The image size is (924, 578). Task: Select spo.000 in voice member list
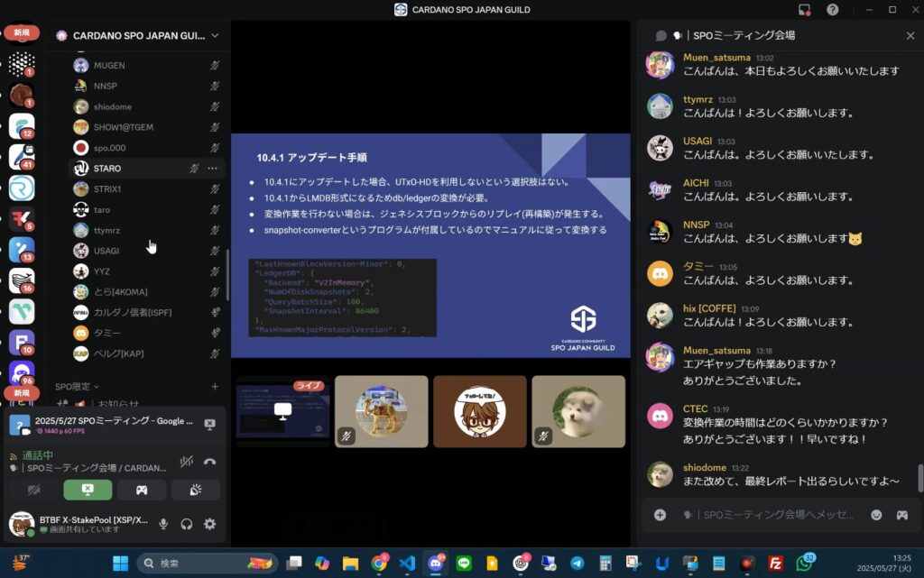click(x=109, y=148)
